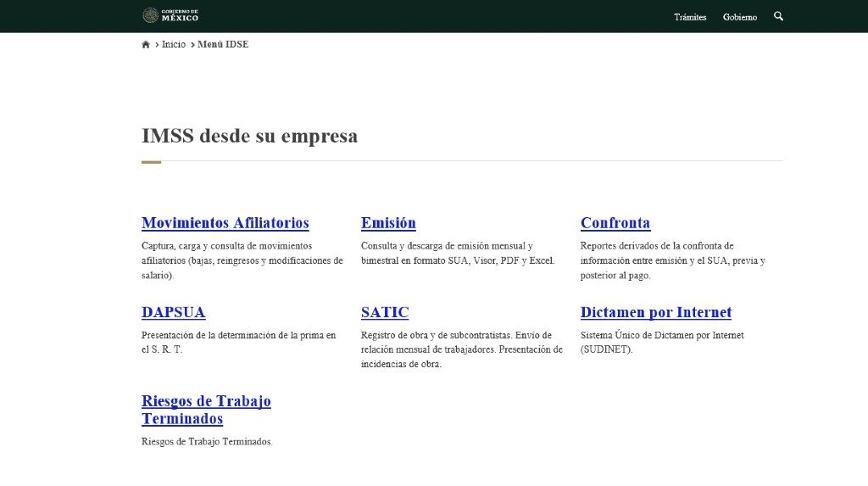Click the Gobierno de México logo
868x486 pixels.
click(170, 15)
